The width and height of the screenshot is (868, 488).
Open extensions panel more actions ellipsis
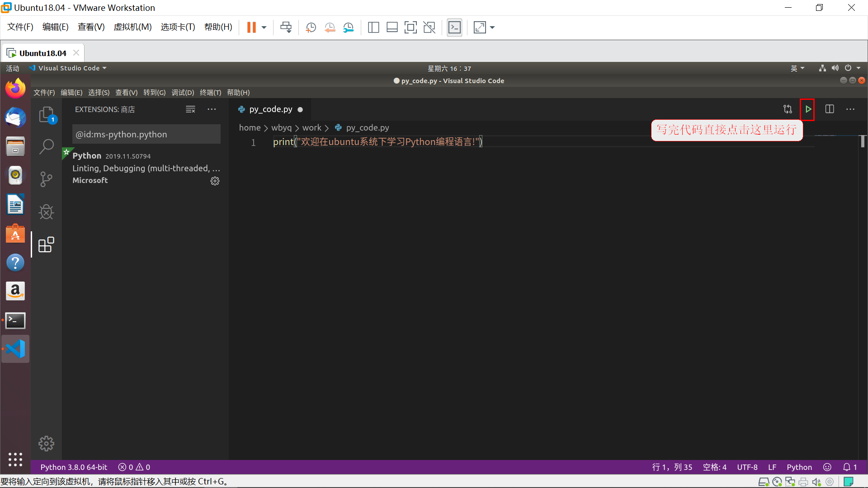(212, 109)
